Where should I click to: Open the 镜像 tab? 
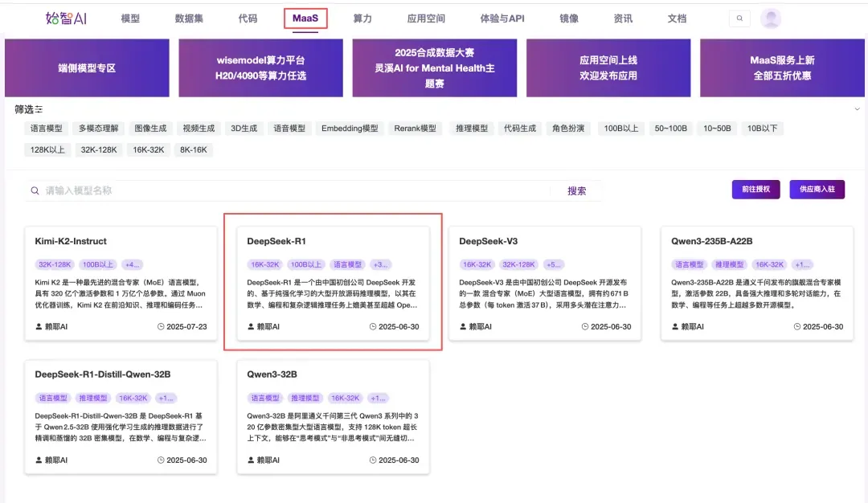click(569, 18)
